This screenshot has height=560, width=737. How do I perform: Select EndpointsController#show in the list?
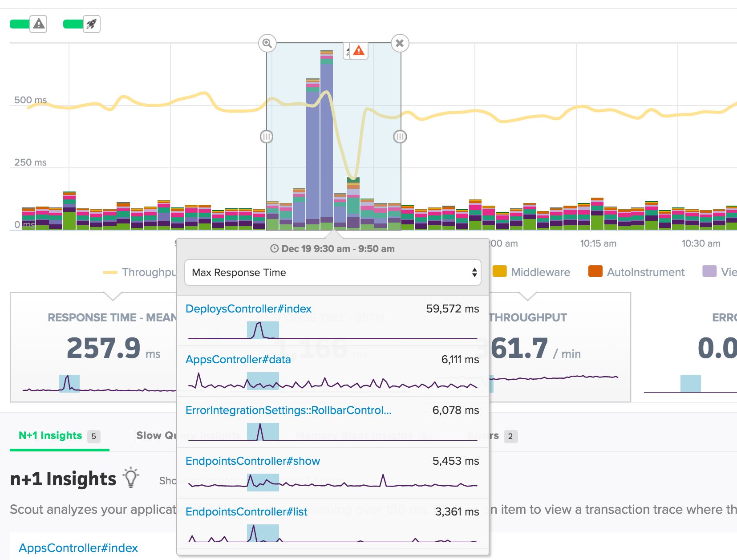[x=253, y=461]
